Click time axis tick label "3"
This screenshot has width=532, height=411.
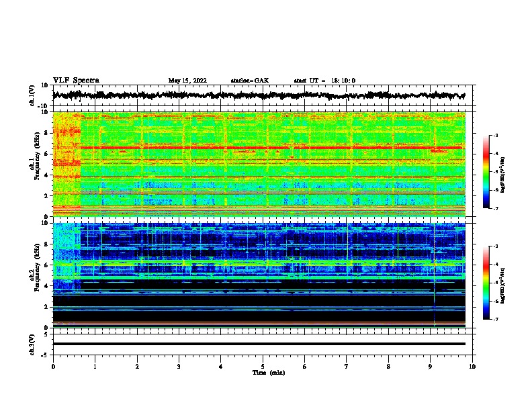pos(179,367)
